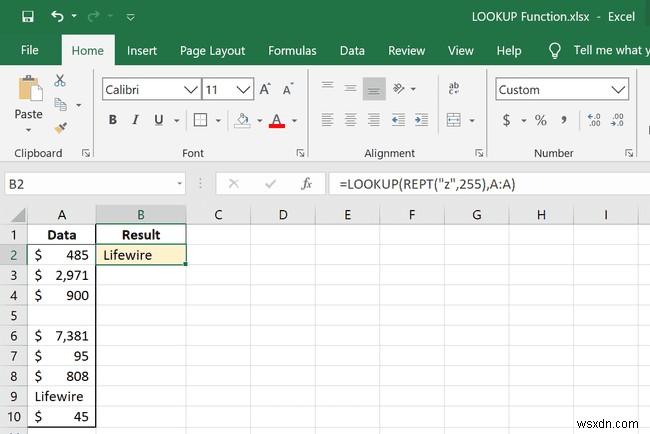Click Decrease Indent icon
650x434 pixels.
(398, 120)
